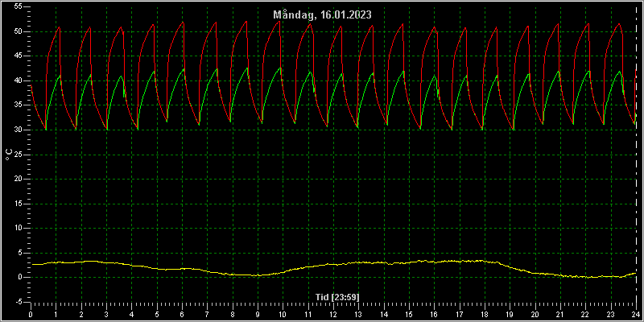Screen dimensions: 644x322
Task: Click the yellow outdoor temperature curve near hour 9
Action: pos(258,275)
